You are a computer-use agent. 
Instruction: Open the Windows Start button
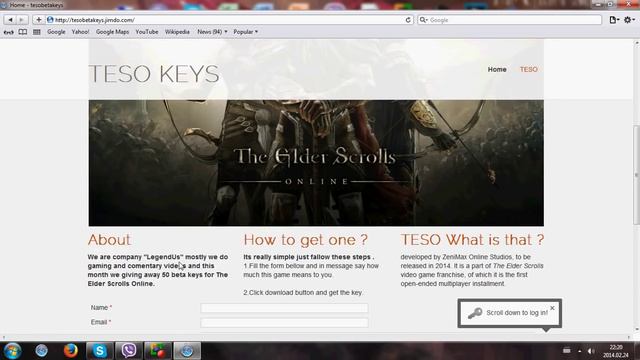pyautogui.click(x=12, y=351)
